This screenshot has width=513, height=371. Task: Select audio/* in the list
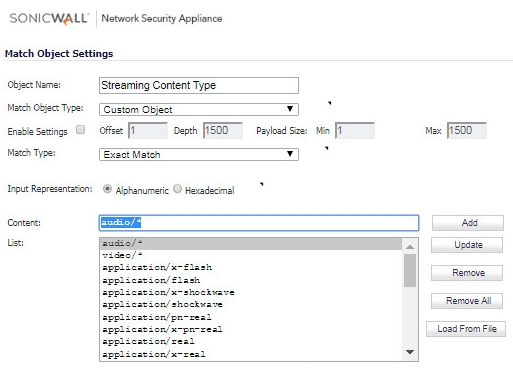tap(251, 244)
